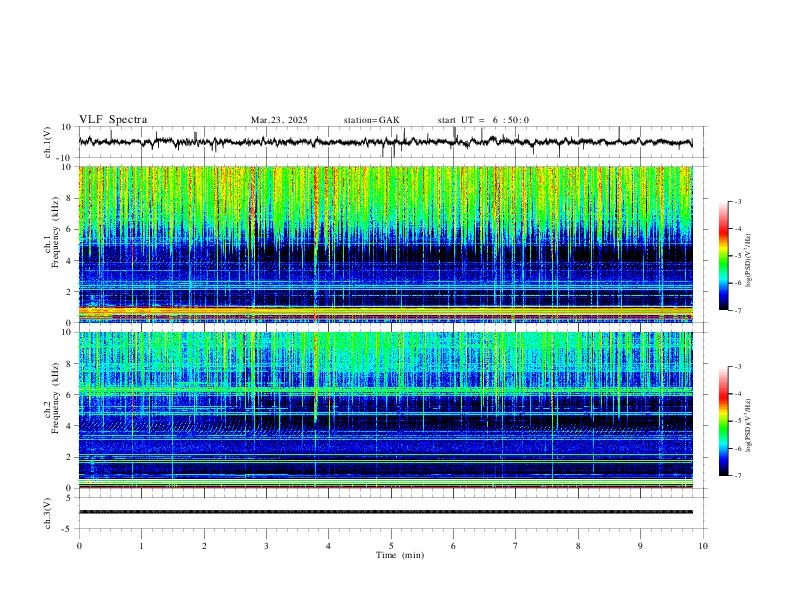Select the date text "Mar.23, 2025"

pos(279,120)
